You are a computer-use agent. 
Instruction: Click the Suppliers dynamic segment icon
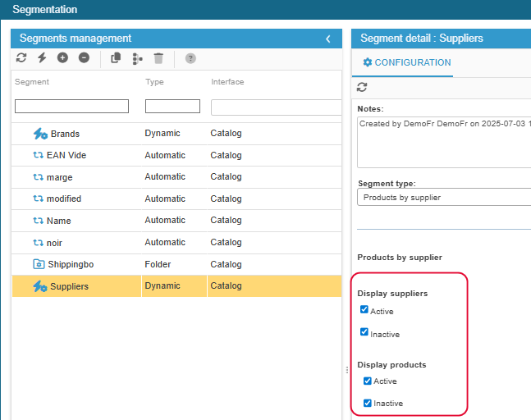tap(40, 286)
